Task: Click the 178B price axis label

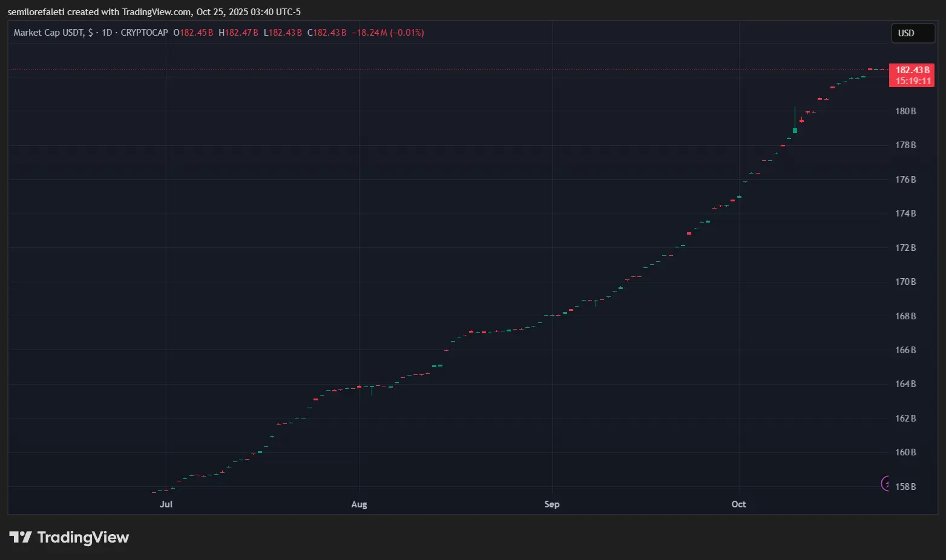Action: (x=905, y=145)
